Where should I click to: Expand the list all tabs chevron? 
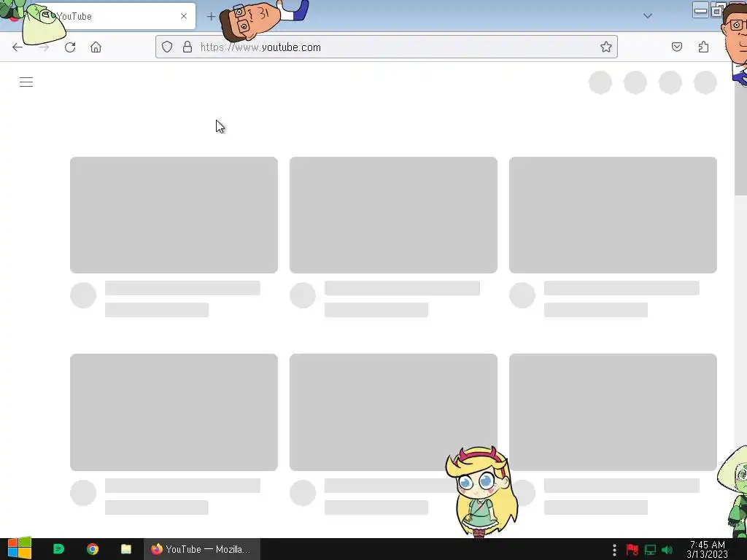pyautogui.click(x=648, y=16)
